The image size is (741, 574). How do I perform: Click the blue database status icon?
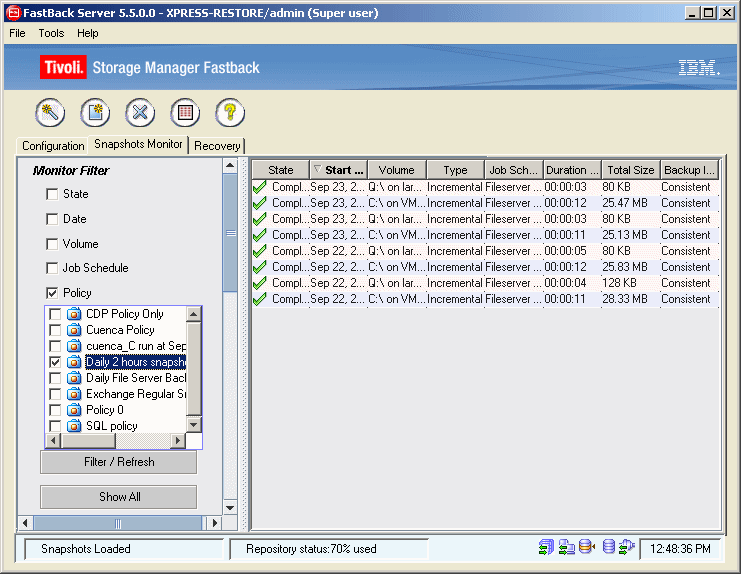click(609, 547)
